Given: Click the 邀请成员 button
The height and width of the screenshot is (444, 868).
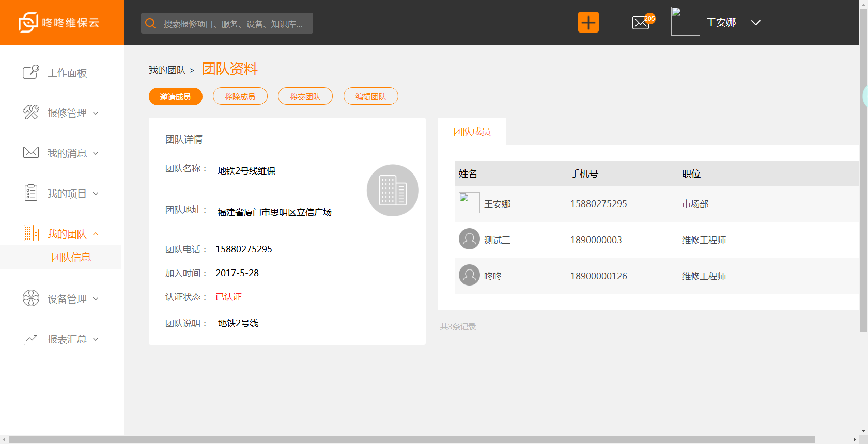Looking at the screenshot, I should (176, 97).
